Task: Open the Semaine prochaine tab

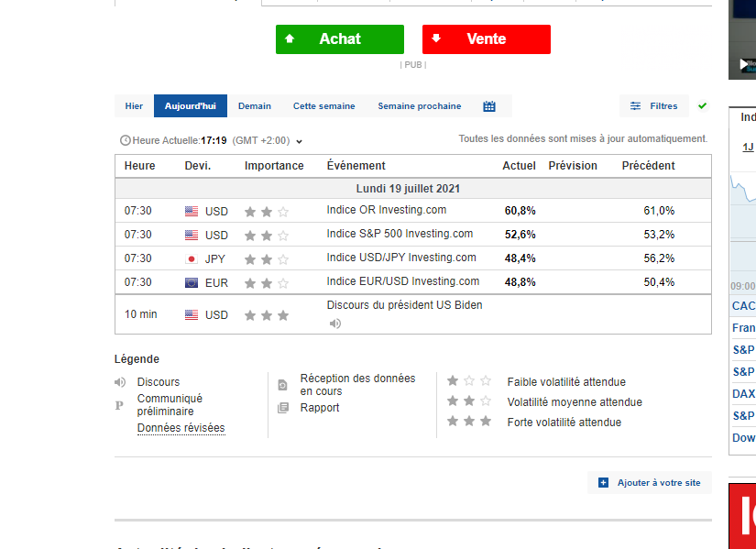Action: 420,106
